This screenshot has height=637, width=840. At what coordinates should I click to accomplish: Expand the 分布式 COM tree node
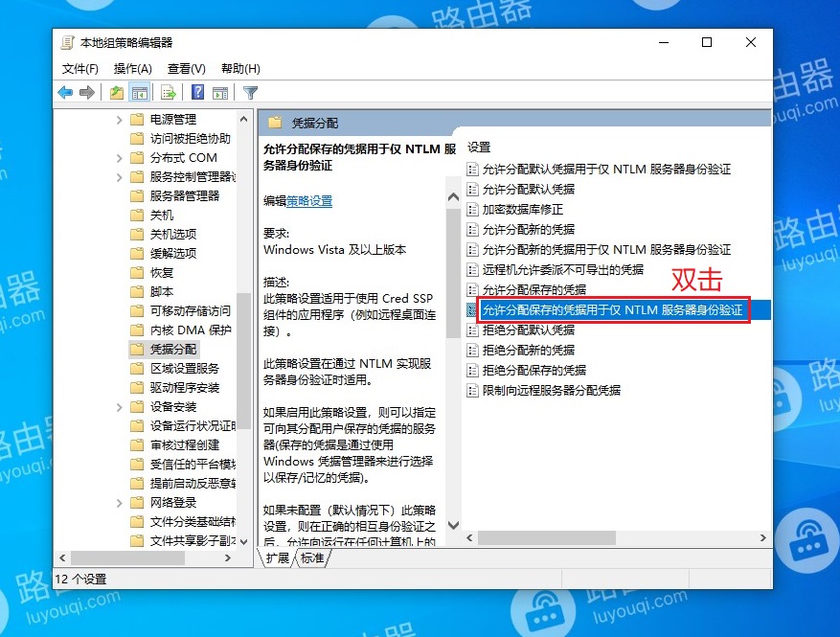pos(120,158)
